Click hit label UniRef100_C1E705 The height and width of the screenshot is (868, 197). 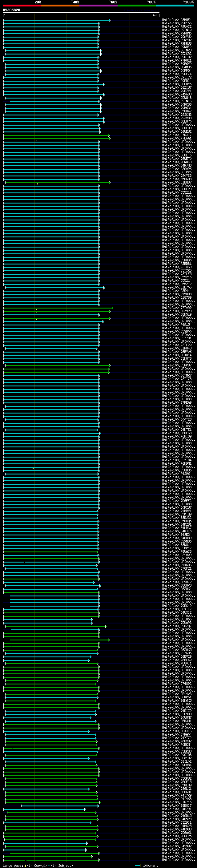(x=177, y=287)
